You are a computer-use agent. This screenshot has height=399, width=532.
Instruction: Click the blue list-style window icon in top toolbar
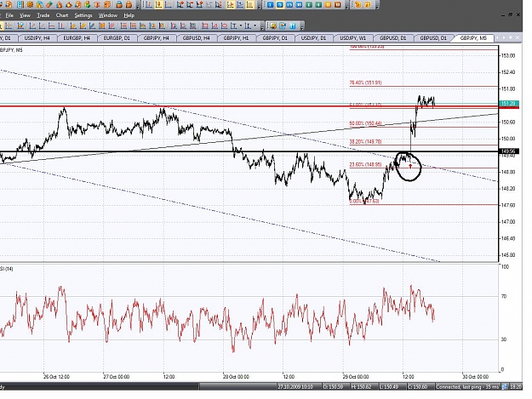click(x=20, y=5)
